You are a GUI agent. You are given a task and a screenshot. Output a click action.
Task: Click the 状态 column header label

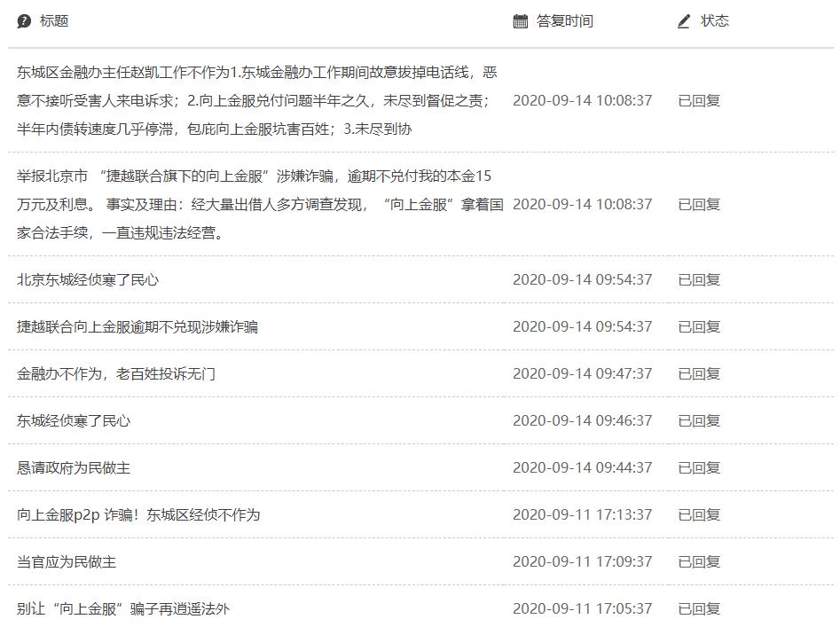click(x=715, y=20)
